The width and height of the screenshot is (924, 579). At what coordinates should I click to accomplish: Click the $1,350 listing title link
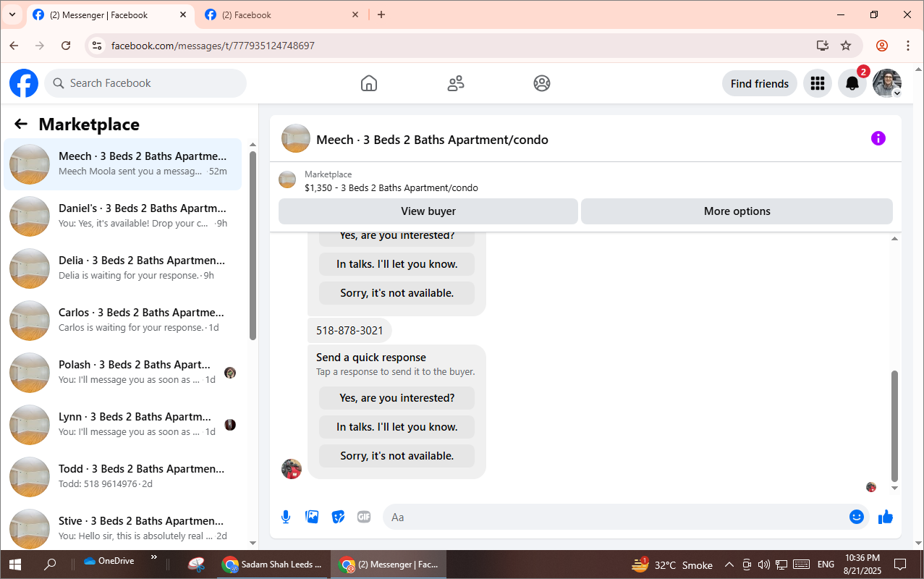[x=391, y=187]
